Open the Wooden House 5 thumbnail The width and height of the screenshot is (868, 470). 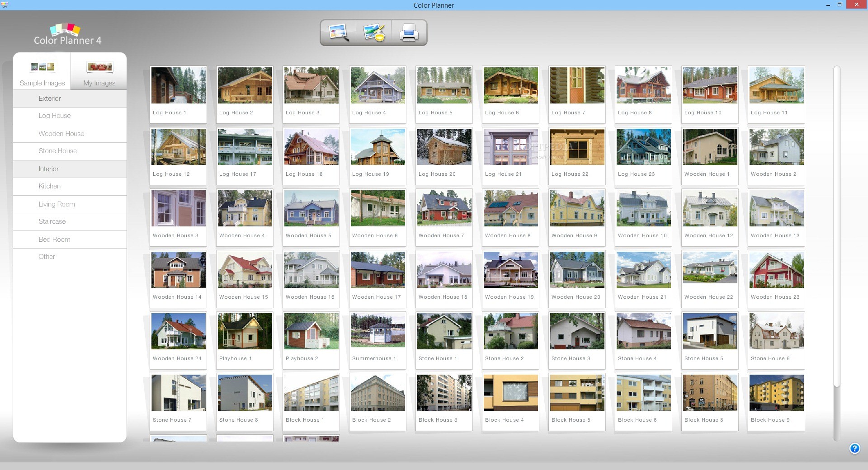(x=311, y=217)
